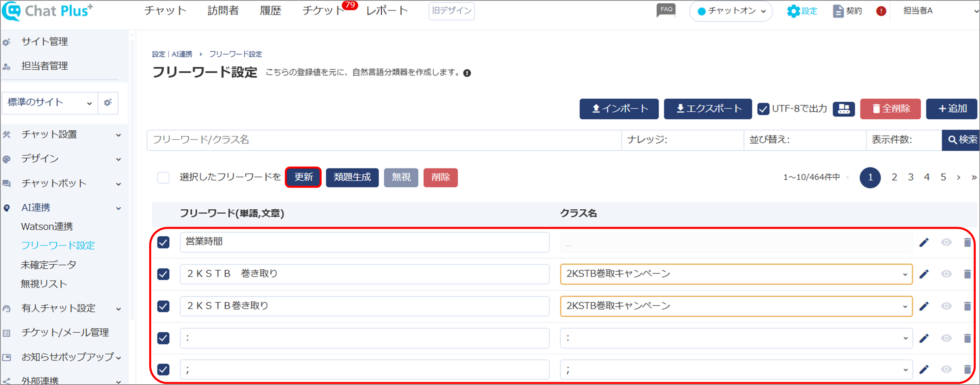Switch to 旧デザイン old design
This screenshot has height=385, width=980.
click(452, 11)
